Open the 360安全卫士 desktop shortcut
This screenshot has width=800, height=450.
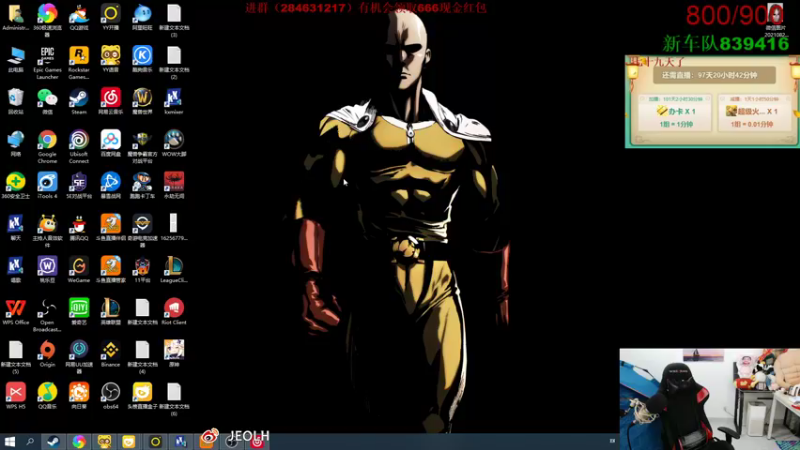click(x=15, y=185)
